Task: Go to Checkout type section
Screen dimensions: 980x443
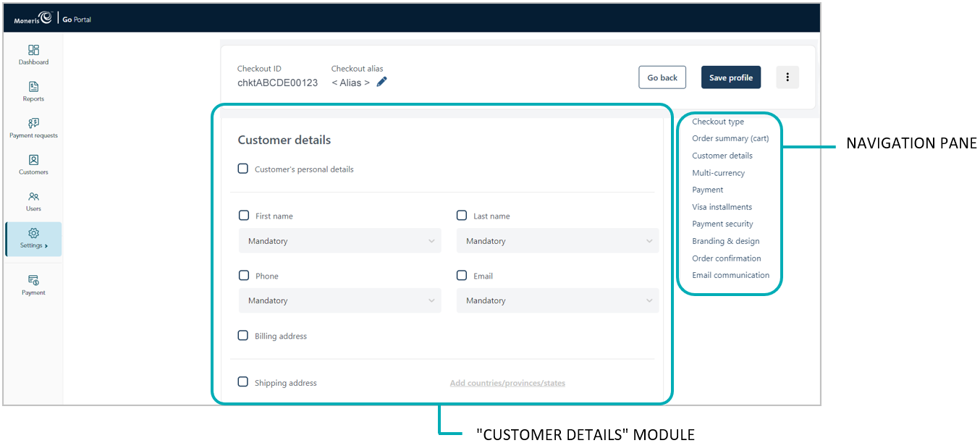Action: [x=718, y=122]
